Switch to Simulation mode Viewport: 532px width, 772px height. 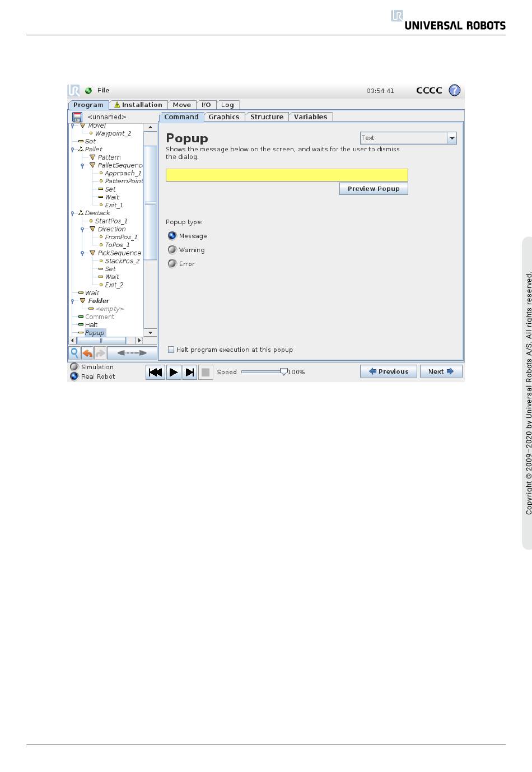pyautogui.click(x=74, y=367)
